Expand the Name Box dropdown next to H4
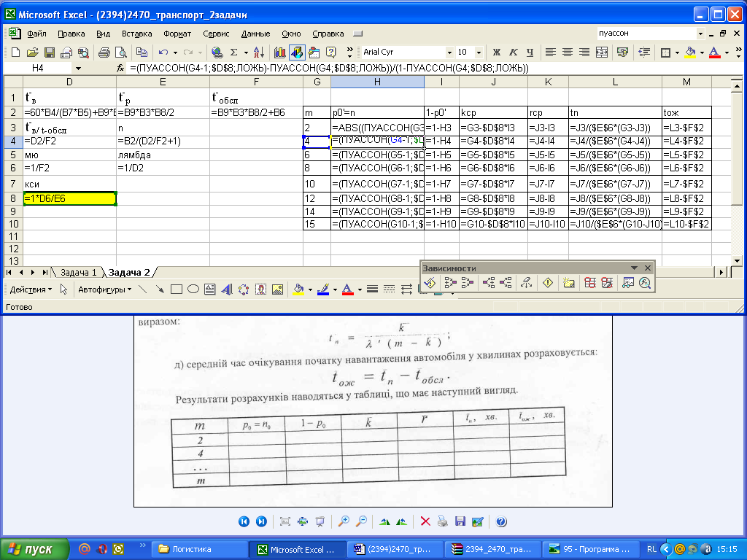 click(78, 68)
